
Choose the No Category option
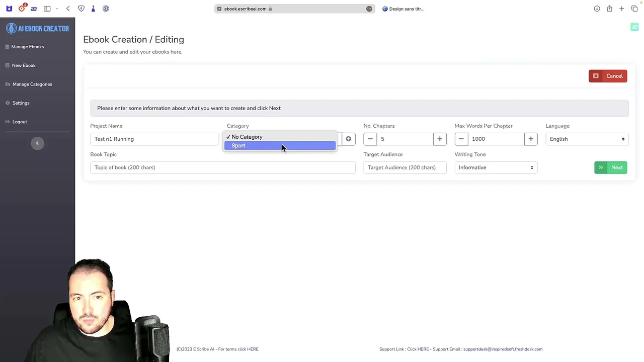pos(280,137)
